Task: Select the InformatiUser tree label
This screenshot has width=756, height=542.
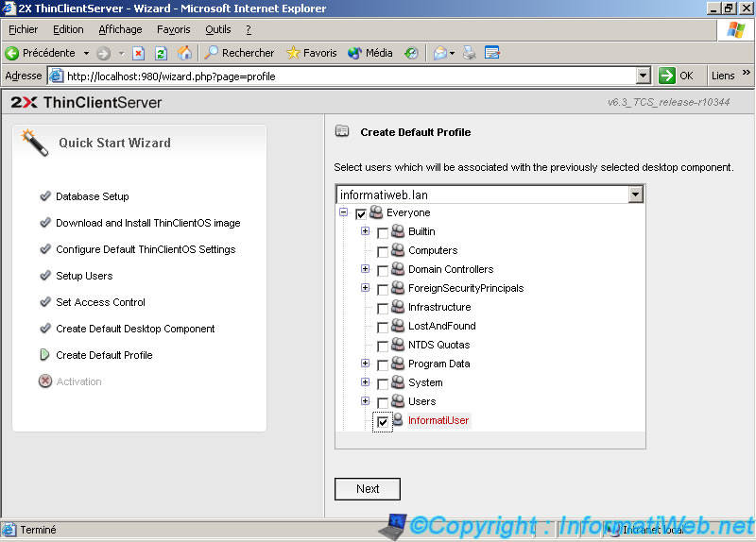Action: coord(438,420)
